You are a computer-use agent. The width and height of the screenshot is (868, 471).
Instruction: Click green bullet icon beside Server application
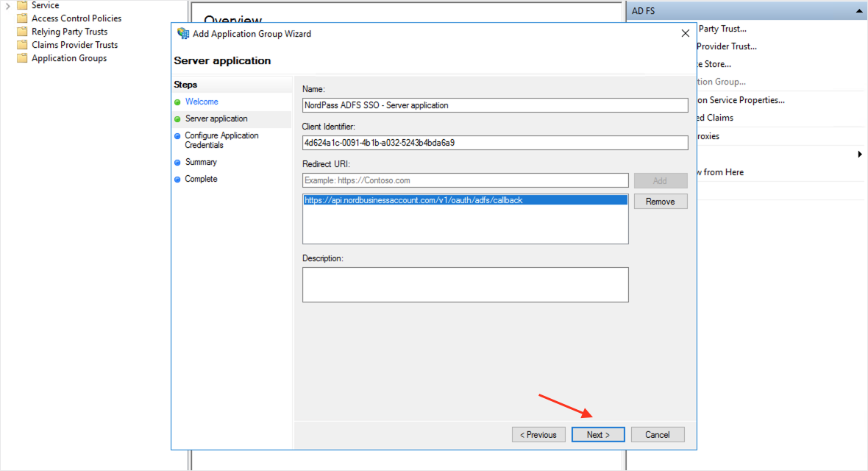point(178,119)
